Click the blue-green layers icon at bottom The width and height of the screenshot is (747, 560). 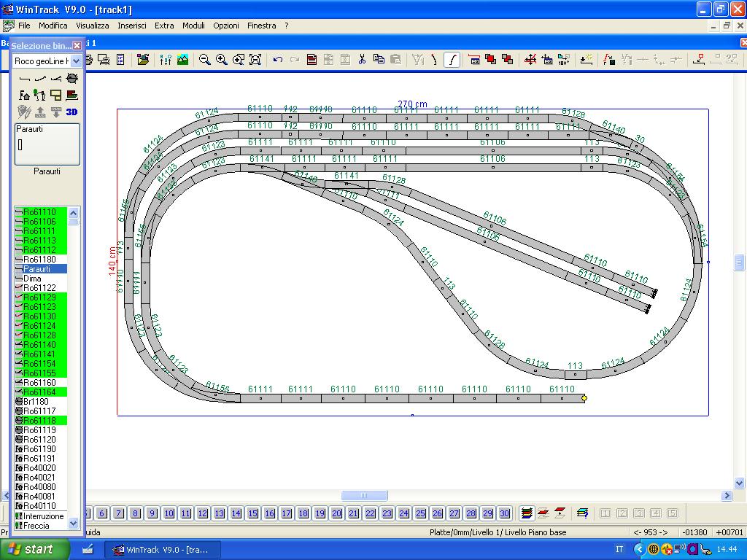pos(582,513)
